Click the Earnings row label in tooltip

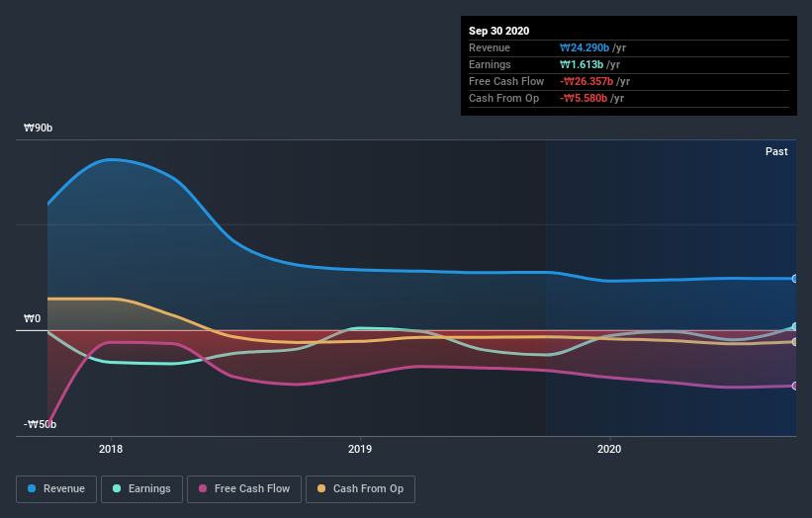click(490, 64)
